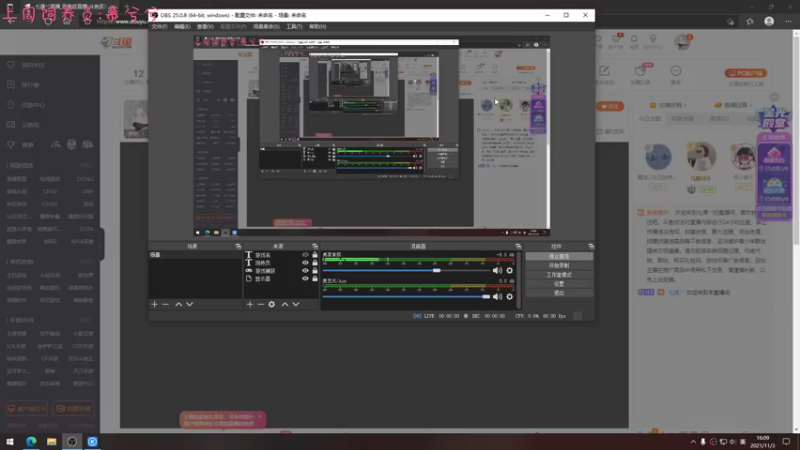This screenshot has height=450, width=800.
Task: Open the 桌面音频 audio settings gear
Action: (509, 270)
